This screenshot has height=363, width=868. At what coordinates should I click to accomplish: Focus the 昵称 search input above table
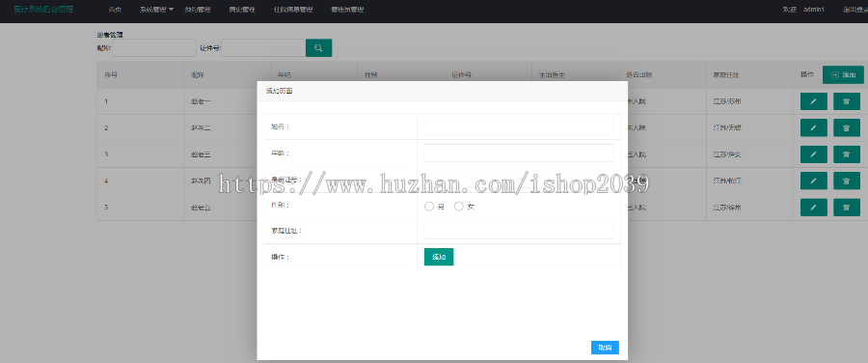154,48
